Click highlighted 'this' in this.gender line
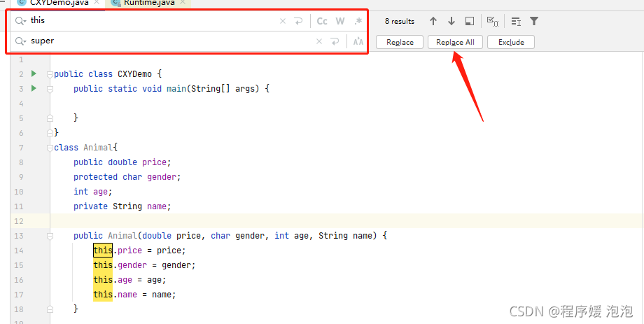 coord(103,265)
